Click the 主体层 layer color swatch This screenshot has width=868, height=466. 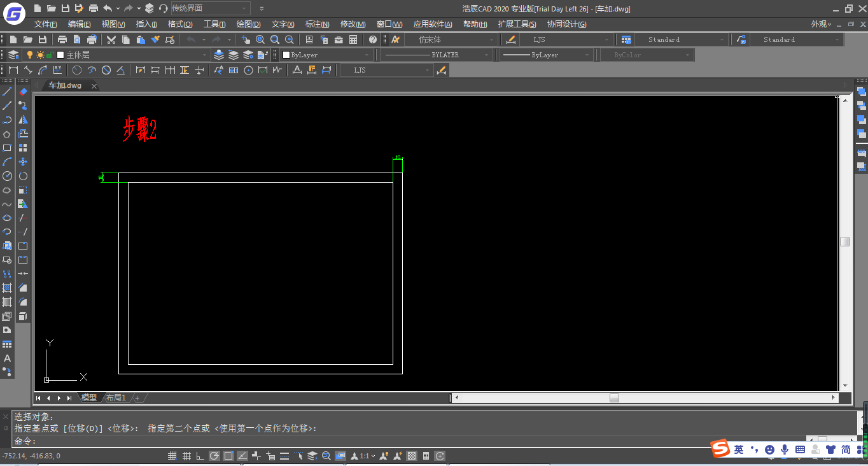(x=60, y=55)
